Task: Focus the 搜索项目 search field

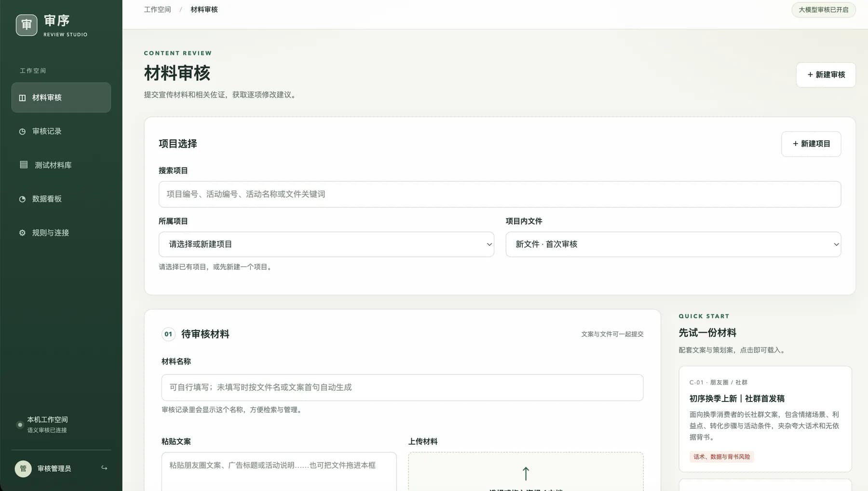Action: coord(500,194)
